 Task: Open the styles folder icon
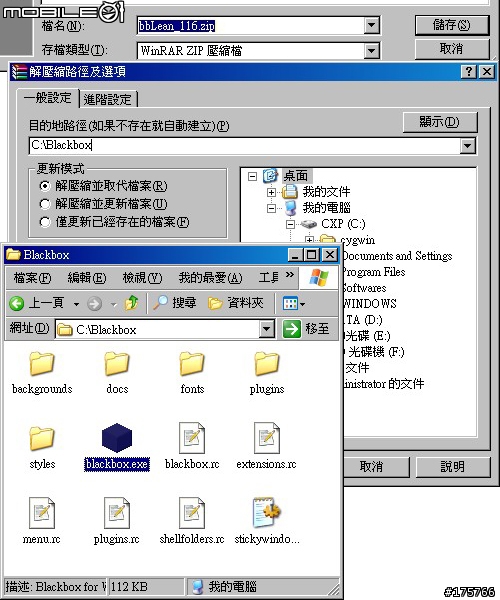(x=42, y=438)
